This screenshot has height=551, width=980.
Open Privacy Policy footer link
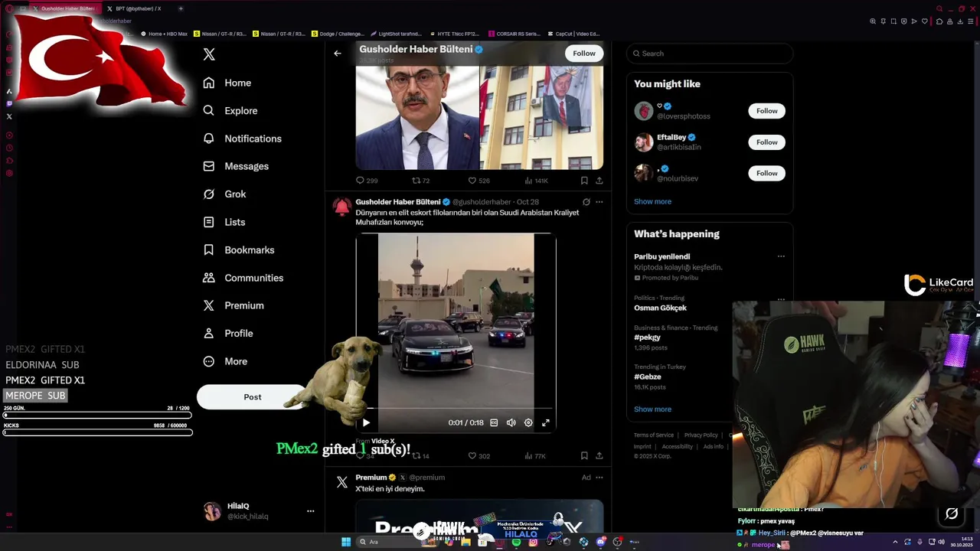tap(701, 435)
